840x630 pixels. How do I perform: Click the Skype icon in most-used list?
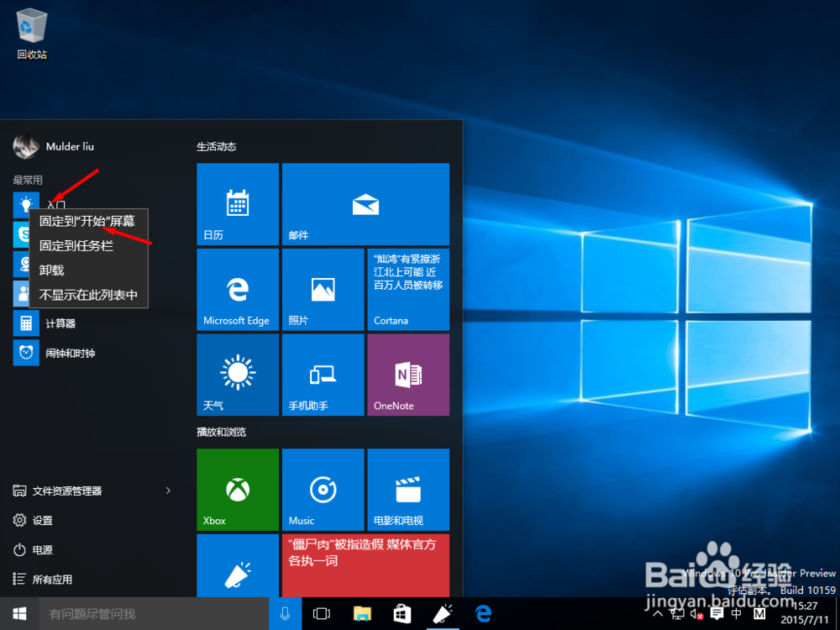coord(21,234)
